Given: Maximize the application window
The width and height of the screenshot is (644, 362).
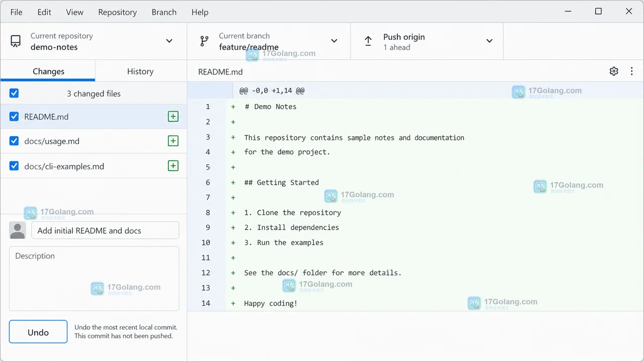Looking at the screenshot, I should [x=598, y=11].
